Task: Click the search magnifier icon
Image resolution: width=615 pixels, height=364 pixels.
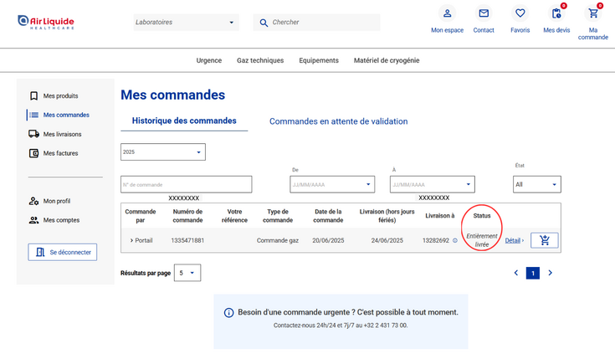Action: (x=264, y=23)
